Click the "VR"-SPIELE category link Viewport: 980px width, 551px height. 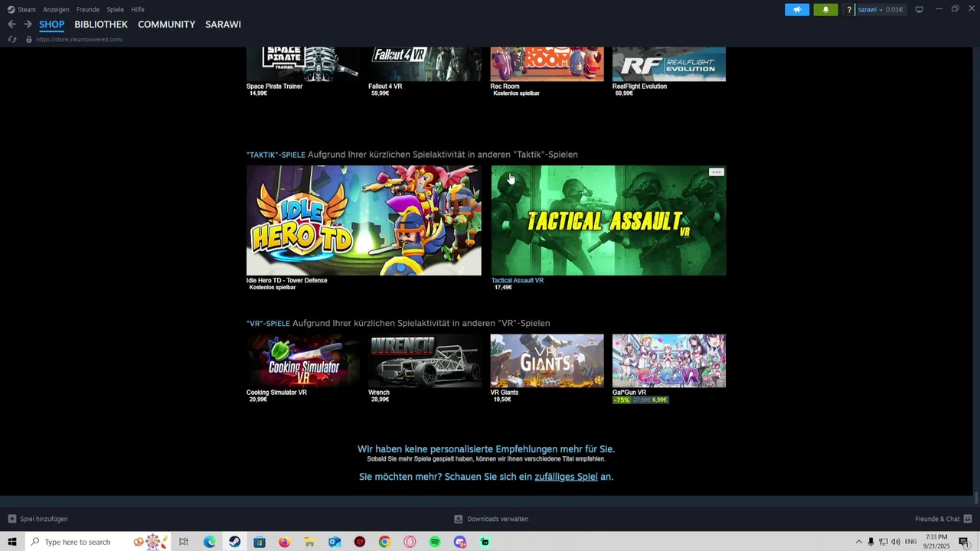[268, 323]
